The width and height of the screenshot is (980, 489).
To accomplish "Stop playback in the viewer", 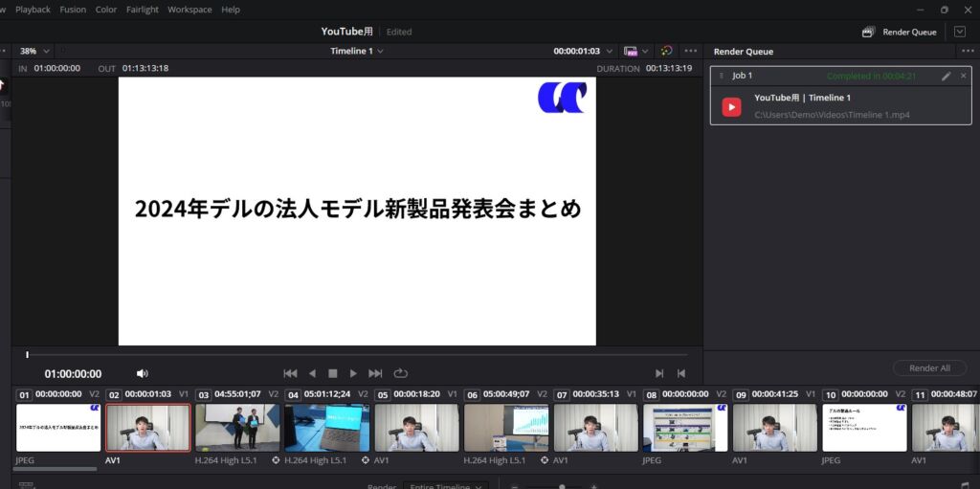I will point(333,373).
